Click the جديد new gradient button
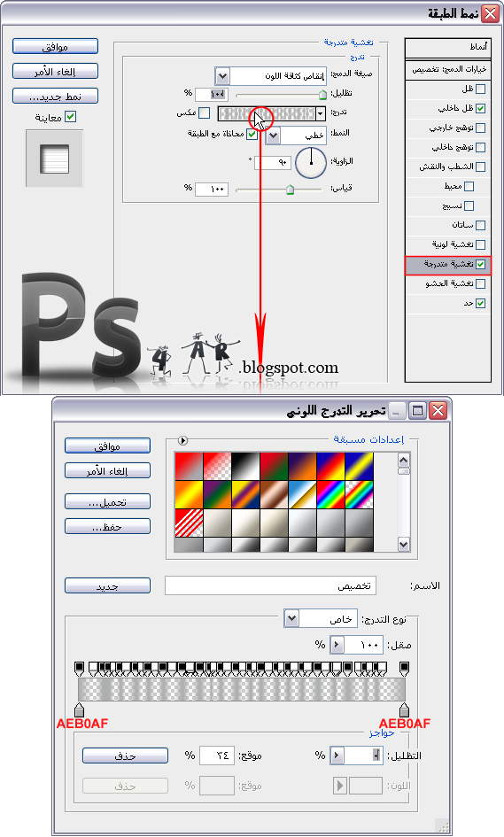The width and height of the screenshot is (504, 837). pos(107,586)
